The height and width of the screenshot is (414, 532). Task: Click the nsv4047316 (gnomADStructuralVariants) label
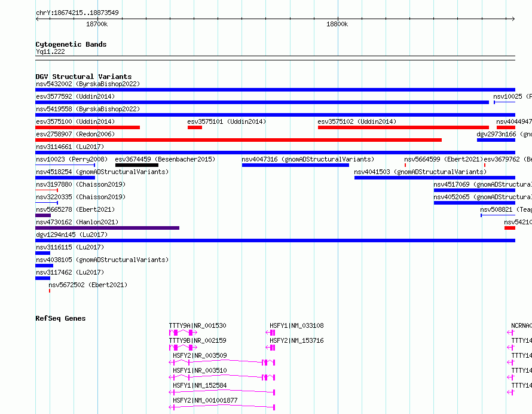point(308,159)
